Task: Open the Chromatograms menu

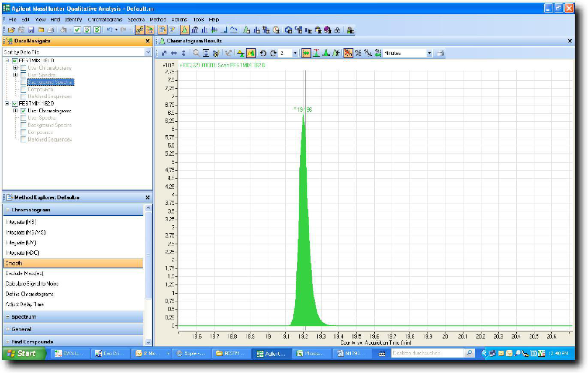Action: point(105,20)
